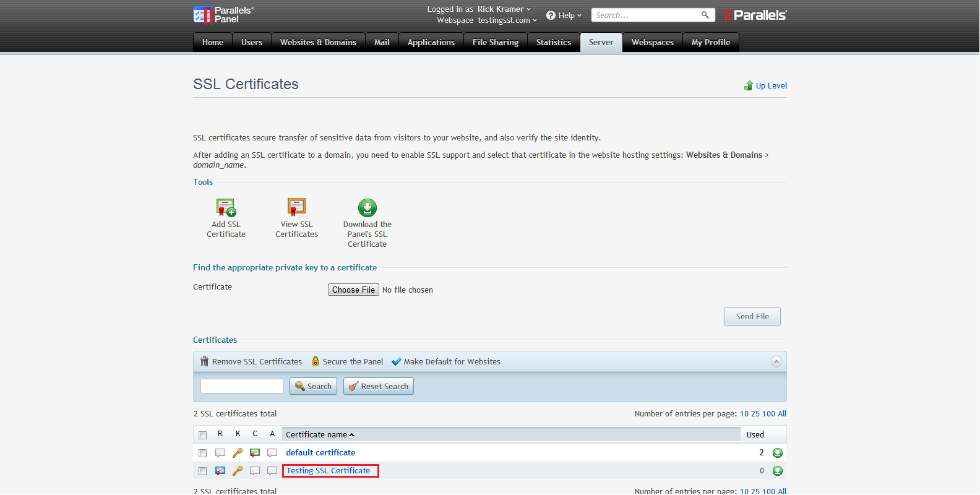
Task: Click the CA certificate icon for default certificate
Action: [x=272, y=453]
